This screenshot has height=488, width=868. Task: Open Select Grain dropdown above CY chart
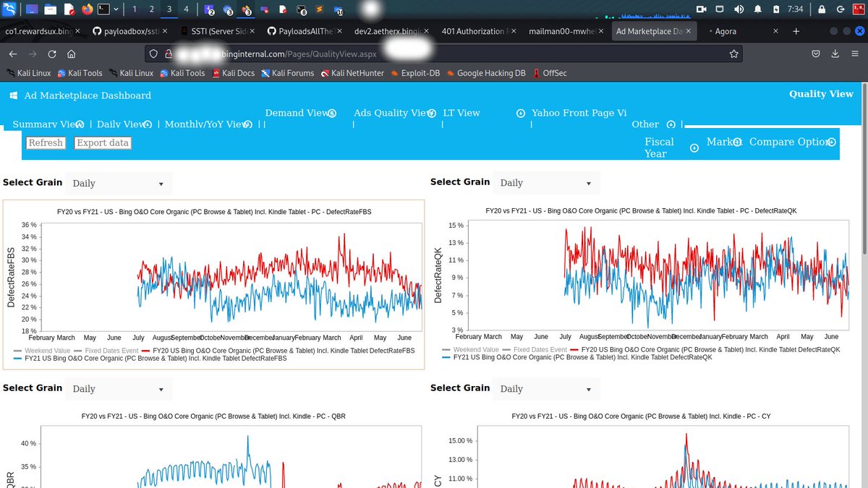546,389
